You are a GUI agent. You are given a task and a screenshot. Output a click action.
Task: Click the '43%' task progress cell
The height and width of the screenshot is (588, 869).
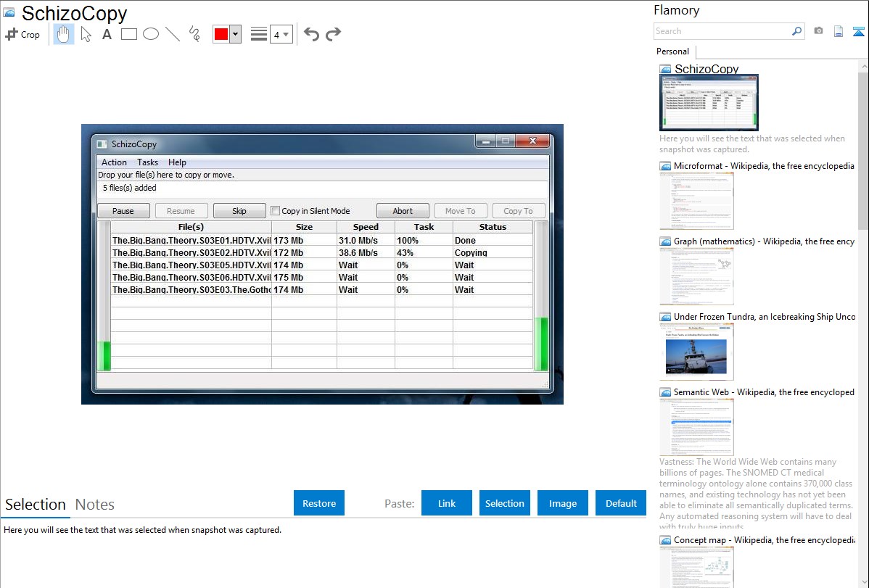tap(424, 253)
